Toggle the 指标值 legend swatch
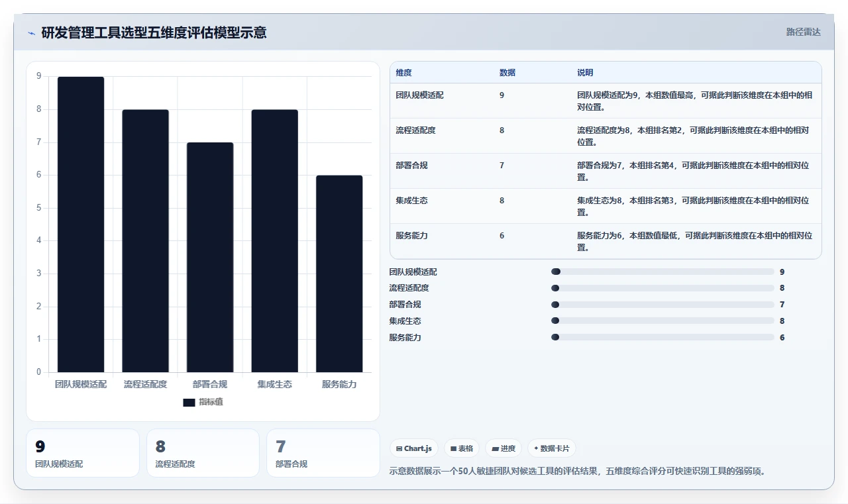The width and height of the screenshot is (848, 504). tap(189, 402)
